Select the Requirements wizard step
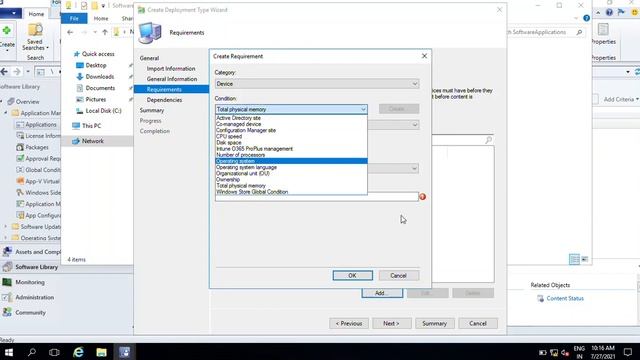 pos(171,89)
